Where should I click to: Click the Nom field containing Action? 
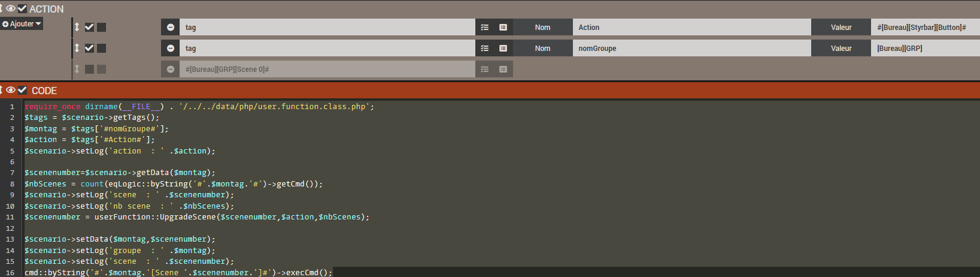(x=691, y=28)
